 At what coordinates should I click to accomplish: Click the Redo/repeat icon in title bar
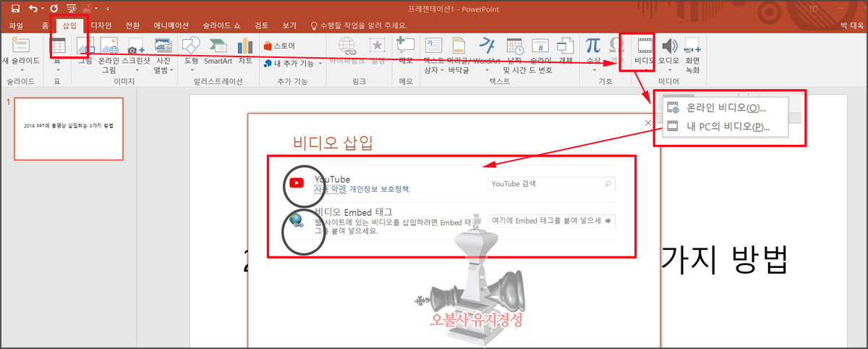[x=54, y=8]
